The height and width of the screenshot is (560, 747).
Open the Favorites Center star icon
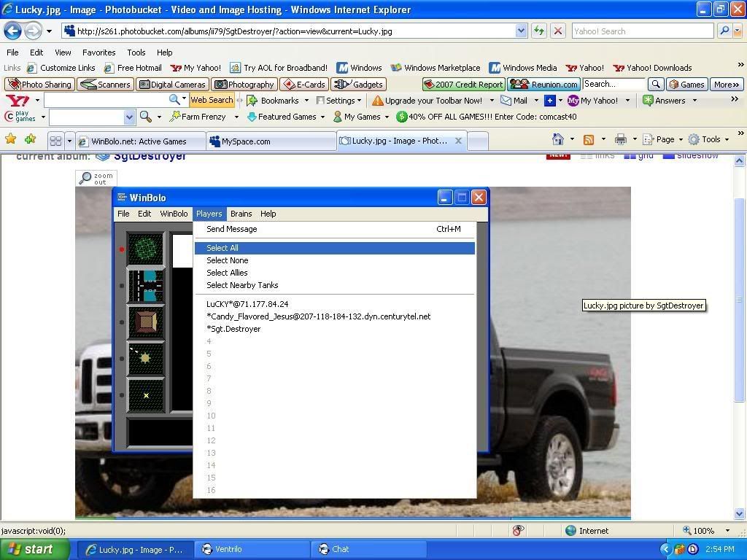(x=11, y=139)
